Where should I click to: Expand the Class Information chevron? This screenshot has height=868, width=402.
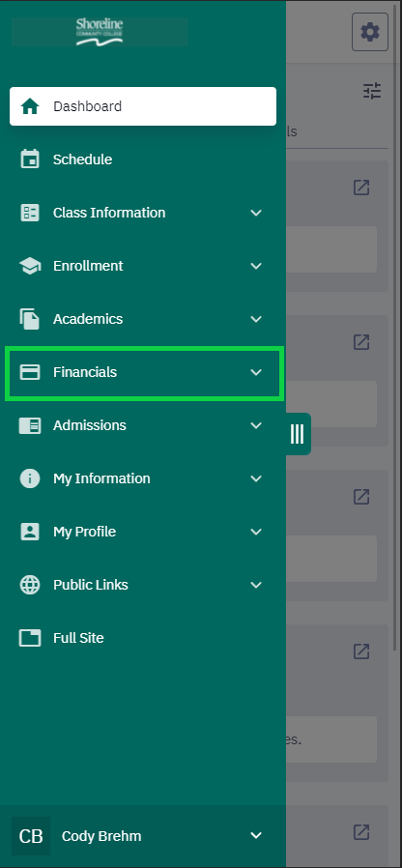256,213
